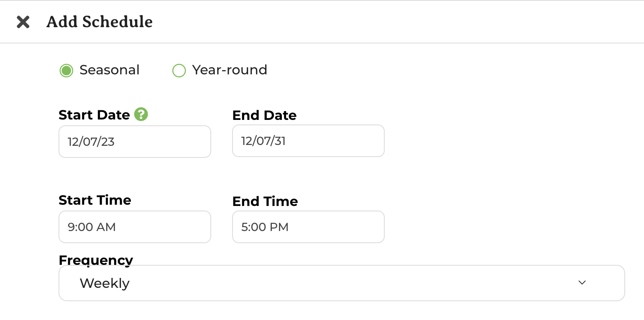Click the End Time field showing 5:00 PM
Viewport: 644px width, 320px height.
[308, 227]
